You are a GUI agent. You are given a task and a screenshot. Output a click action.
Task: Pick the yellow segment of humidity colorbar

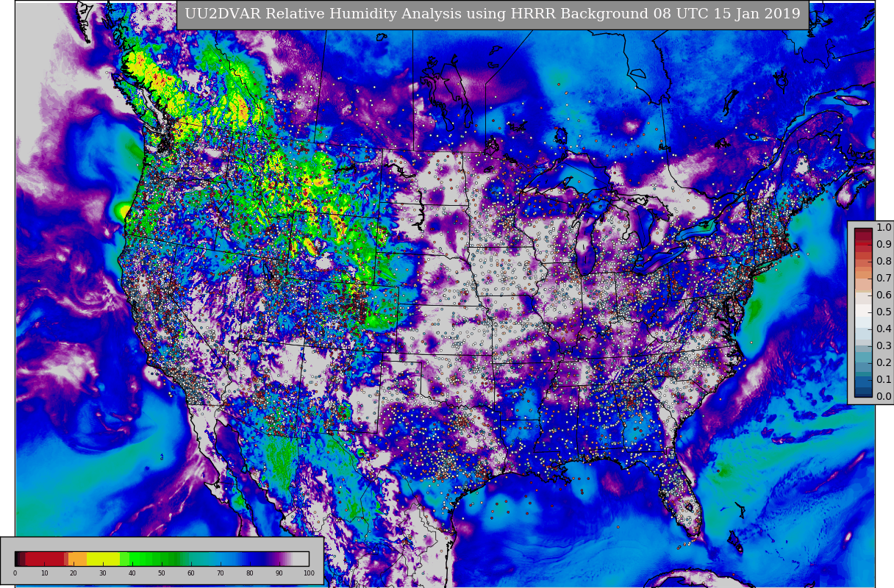103,559
